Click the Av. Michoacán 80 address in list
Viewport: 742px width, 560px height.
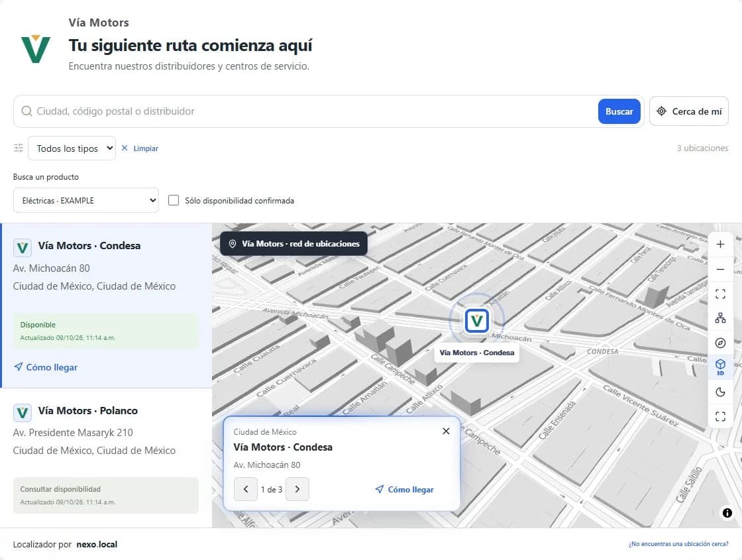(x=52, y=268)
